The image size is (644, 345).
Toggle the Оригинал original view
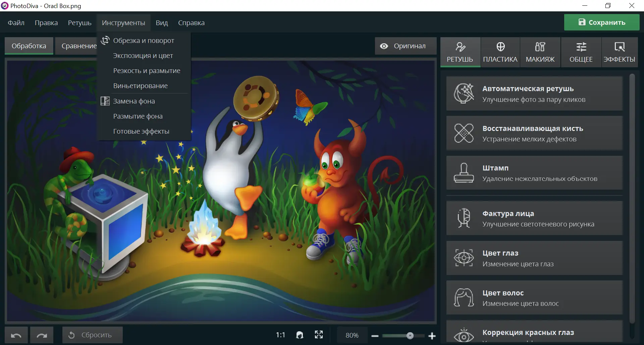click(x=406, y=46)
